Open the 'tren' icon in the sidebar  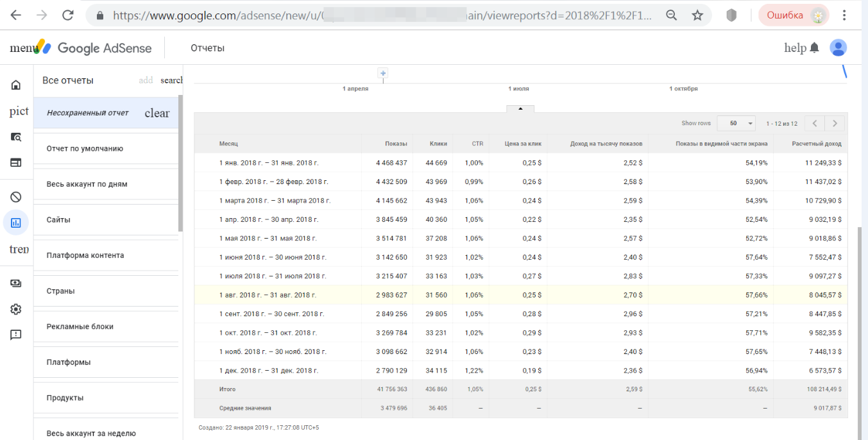click(19, 249)
